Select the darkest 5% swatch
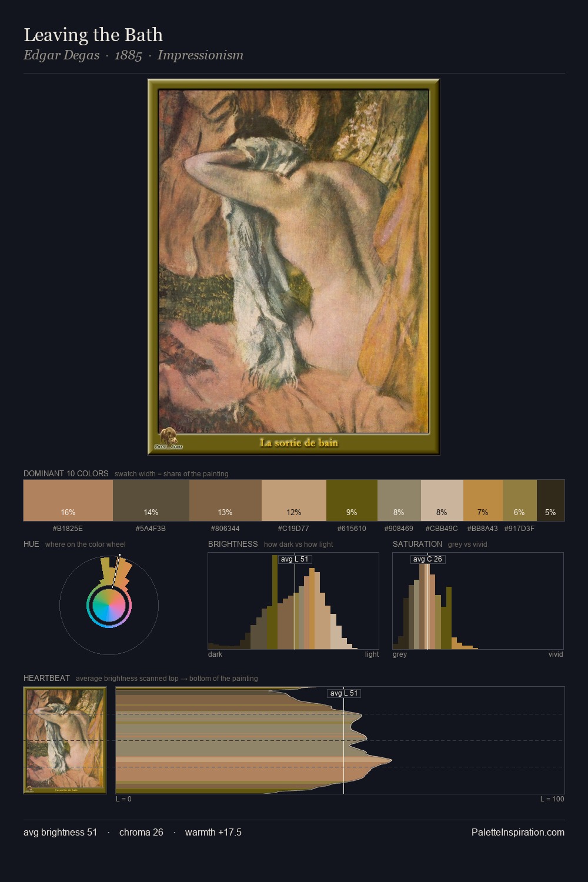The height and width of the screenshot is (882, 588). [550, 500]
